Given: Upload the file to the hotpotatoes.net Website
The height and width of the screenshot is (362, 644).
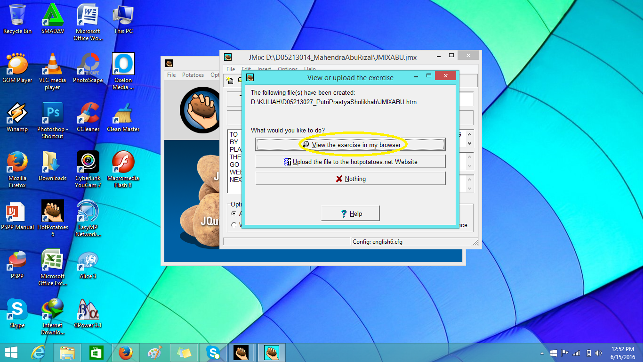Looking at the screenshot, I should pos(350,162).
